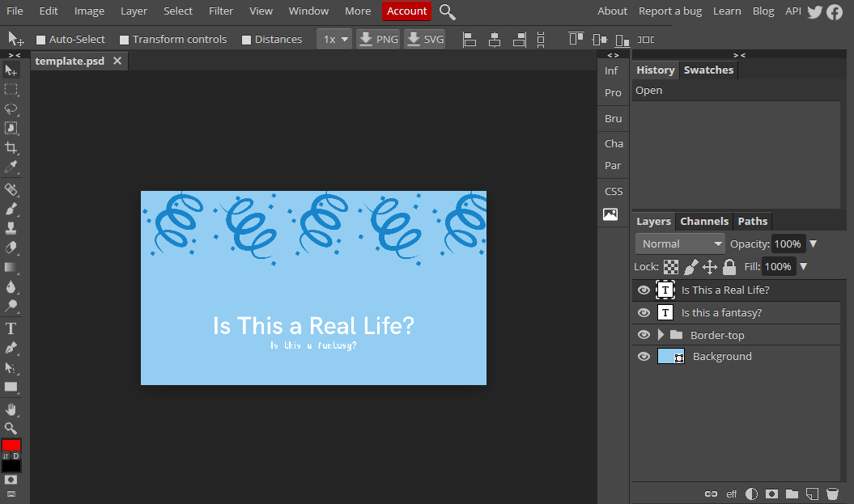This screenshot has height=504, width=854.
Task: Select the Object Selection tool
Action: pos(11,129)
